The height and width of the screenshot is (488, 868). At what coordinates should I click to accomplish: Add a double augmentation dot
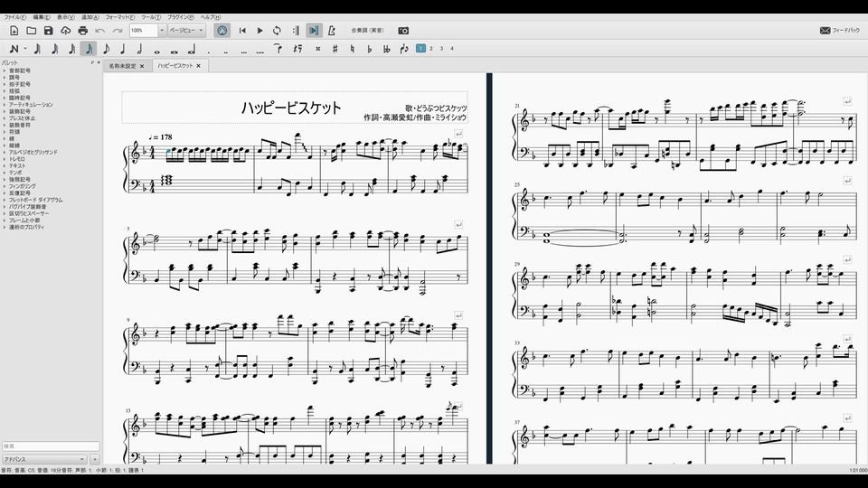pyautogui.click(x=226, y=52)
